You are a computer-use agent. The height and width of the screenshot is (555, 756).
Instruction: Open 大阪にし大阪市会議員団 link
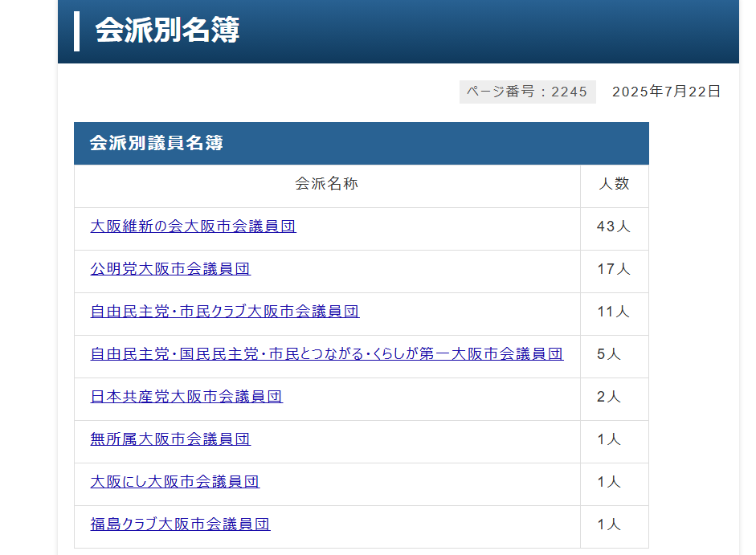(x=174, y=482)
